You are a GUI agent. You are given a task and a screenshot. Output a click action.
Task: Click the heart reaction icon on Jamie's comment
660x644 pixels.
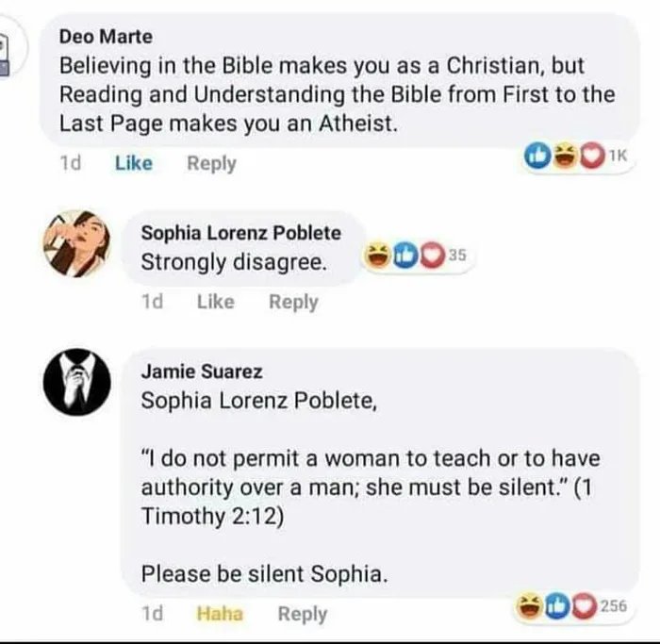click(585, 607)
